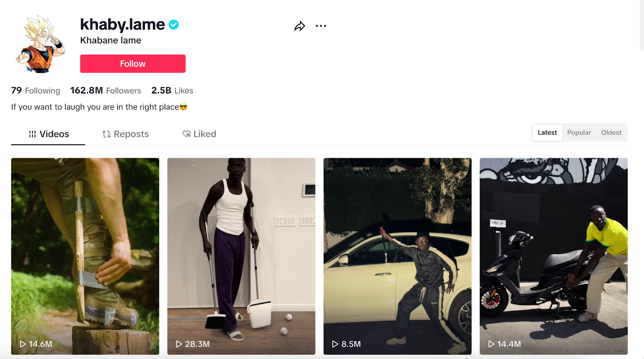Follow khaby.lame with the red button
Viewport: 644px width, 359px height.
(133, 64)
